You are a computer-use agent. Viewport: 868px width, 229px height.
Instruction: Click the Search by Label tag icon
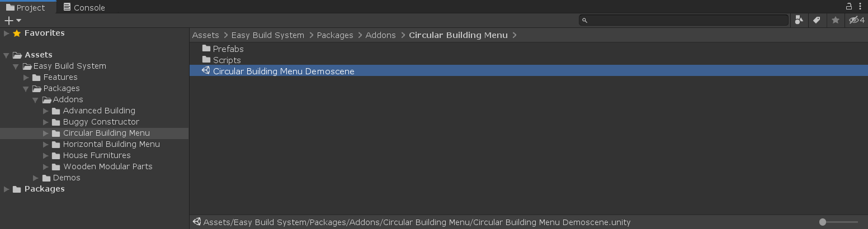(x=817, y=20)
